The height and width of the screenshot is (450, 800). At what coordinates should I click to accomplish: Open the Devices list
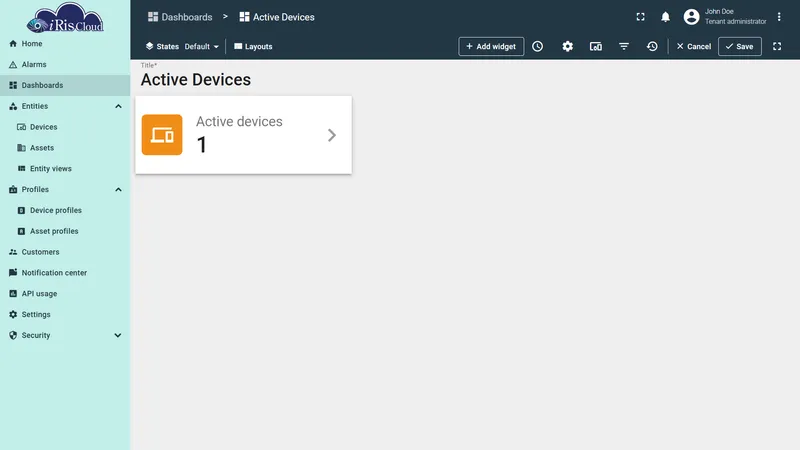(x=65, y=127)
